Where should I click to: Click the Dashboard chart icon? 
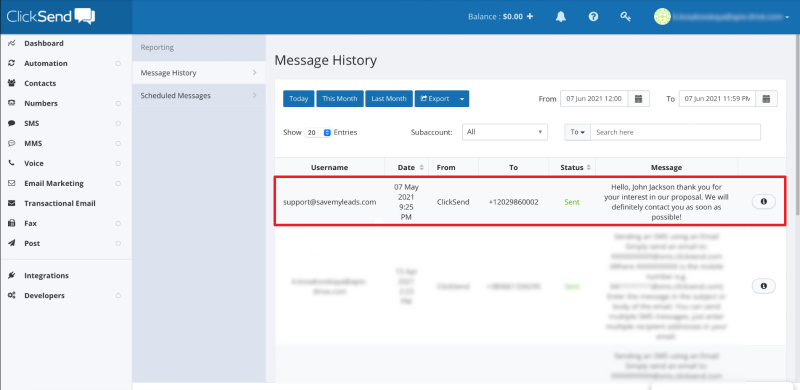coord(11,43)
